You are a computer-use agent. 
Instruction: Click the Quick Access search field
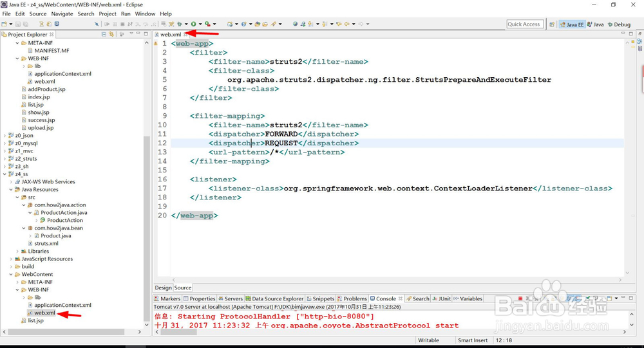click(524, 24)
